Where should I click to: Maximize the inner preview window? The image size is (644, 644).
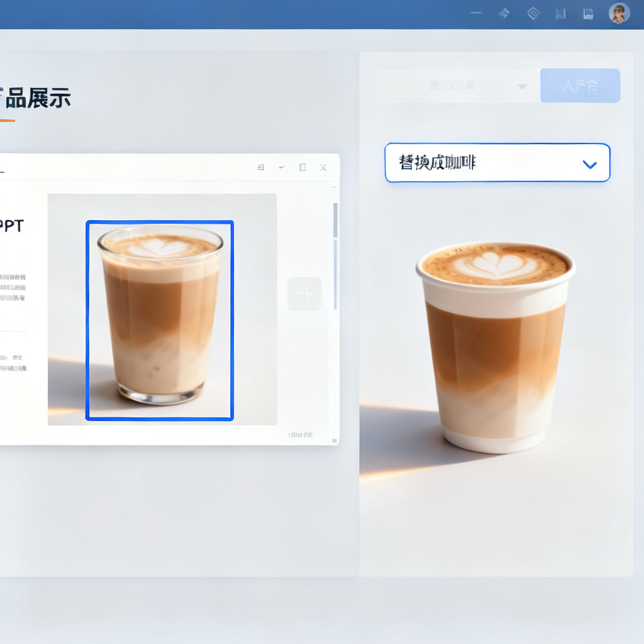[303, 167]
